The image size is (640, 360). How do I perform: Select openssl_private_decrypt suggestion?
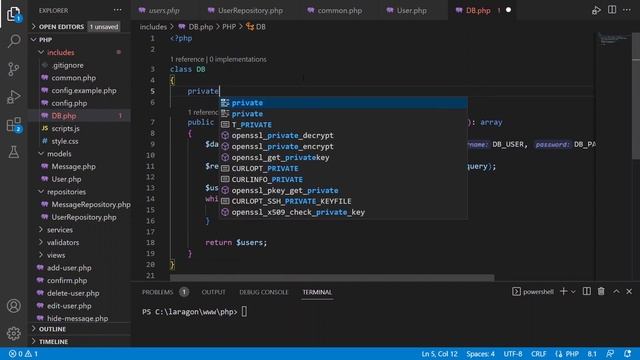pyautogui.click(x=343, y=135)
